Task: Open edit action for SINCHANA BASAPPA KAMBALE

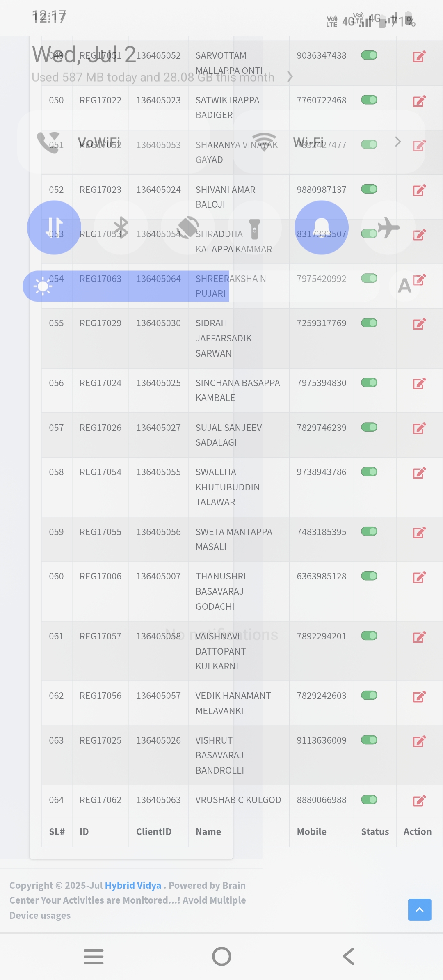Action: click(x=419, y=384)
